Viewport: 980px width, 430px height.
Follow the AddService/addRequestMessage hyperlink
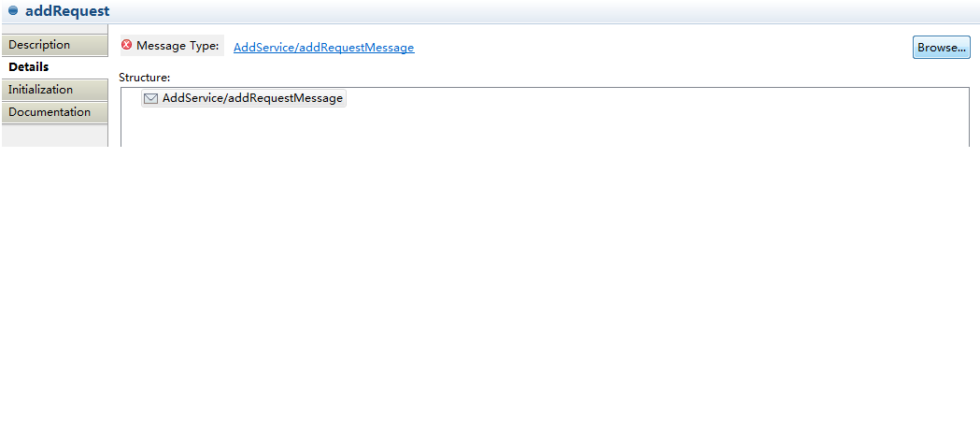tap(324, 48)
